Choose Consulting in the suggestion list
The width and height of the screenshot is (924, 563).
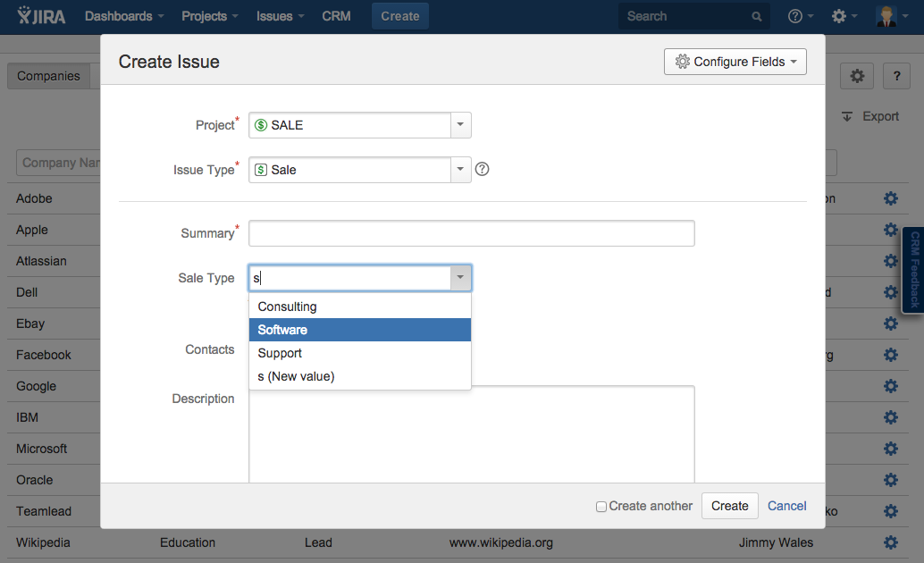tap(359, 307)
